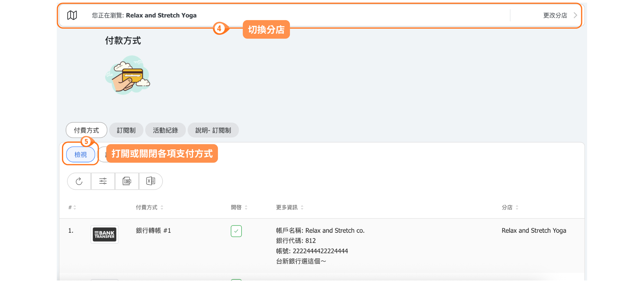
Task: Switch to the 付費方式 tab
Action: tap(86, 130)
